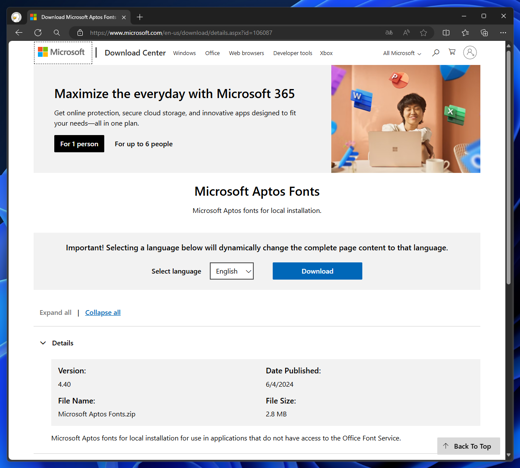Open the Xbox navigation item
The width and height of the screenshot is (520, 468).
(326, 53)
